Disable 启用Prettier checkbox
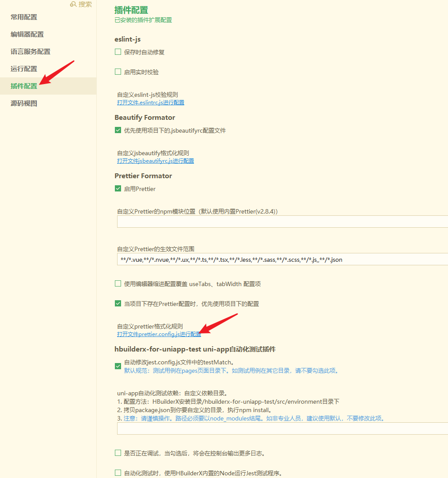448x478 pixels. tap(118, 188)
